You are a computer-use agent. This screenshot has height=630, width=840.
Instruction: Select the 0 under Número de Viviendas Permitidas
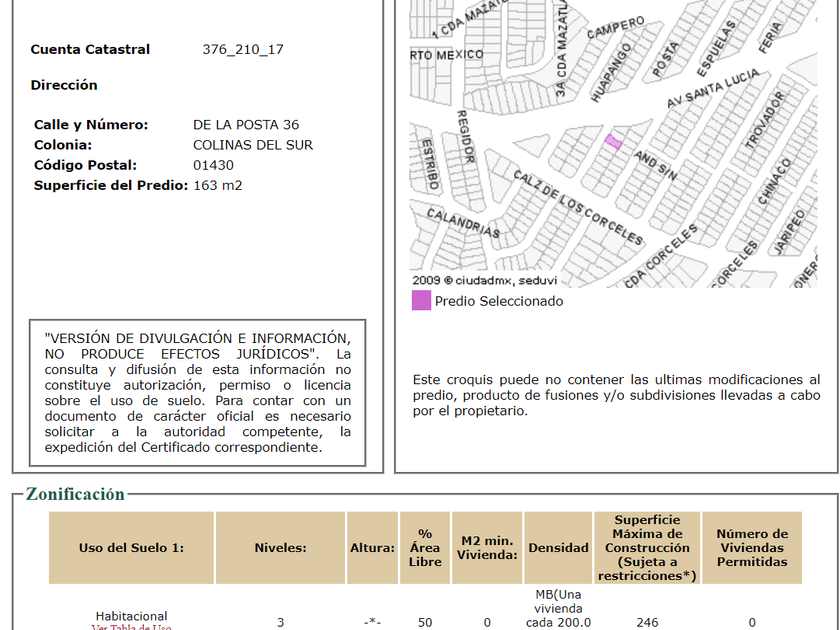tap(752, 622)
